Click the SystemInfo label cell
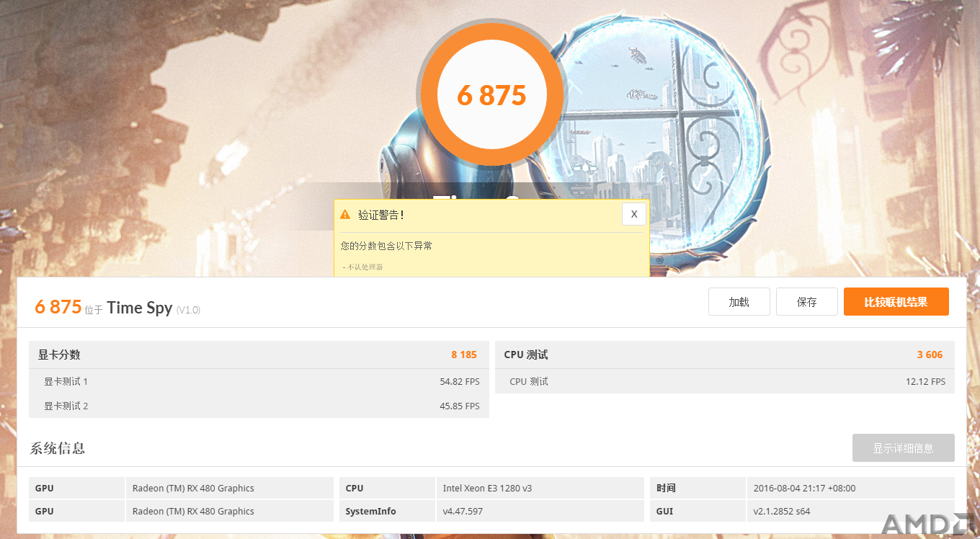This screenshot has height=539, width=980. point(388,511)
